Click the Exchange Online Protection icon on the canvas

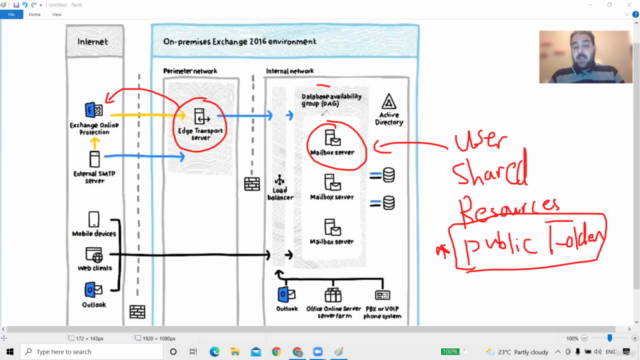click(x=94, y=110)
